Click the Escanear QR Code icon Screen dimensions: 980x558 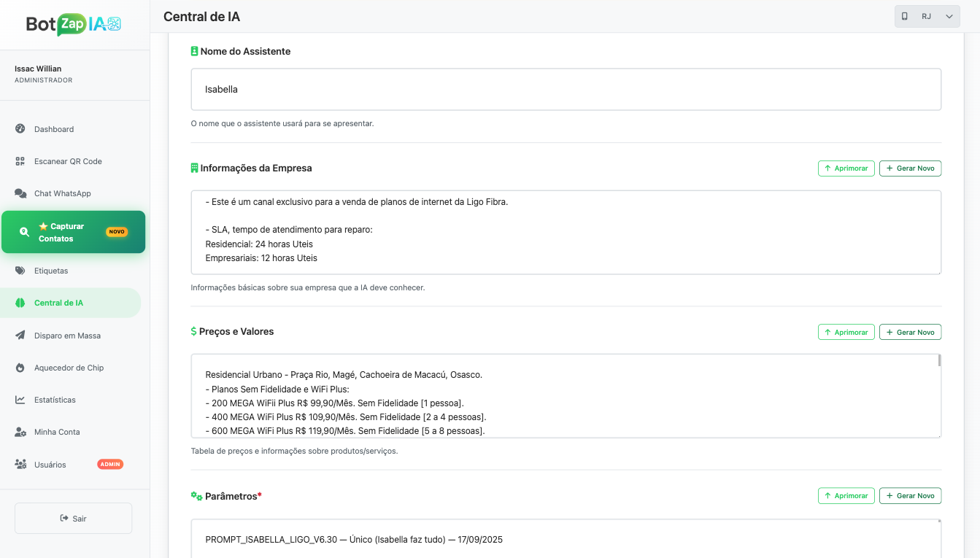tap(20, 161)
